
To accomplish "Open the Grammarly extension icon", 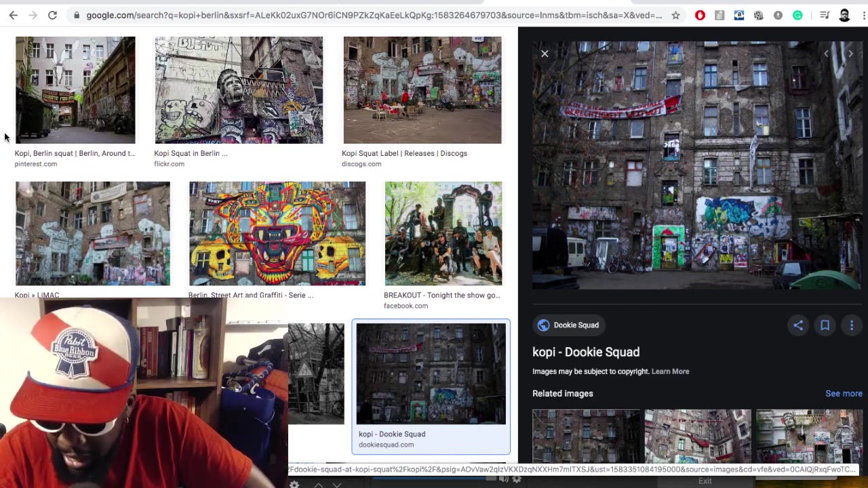I will tap(797, 15).
